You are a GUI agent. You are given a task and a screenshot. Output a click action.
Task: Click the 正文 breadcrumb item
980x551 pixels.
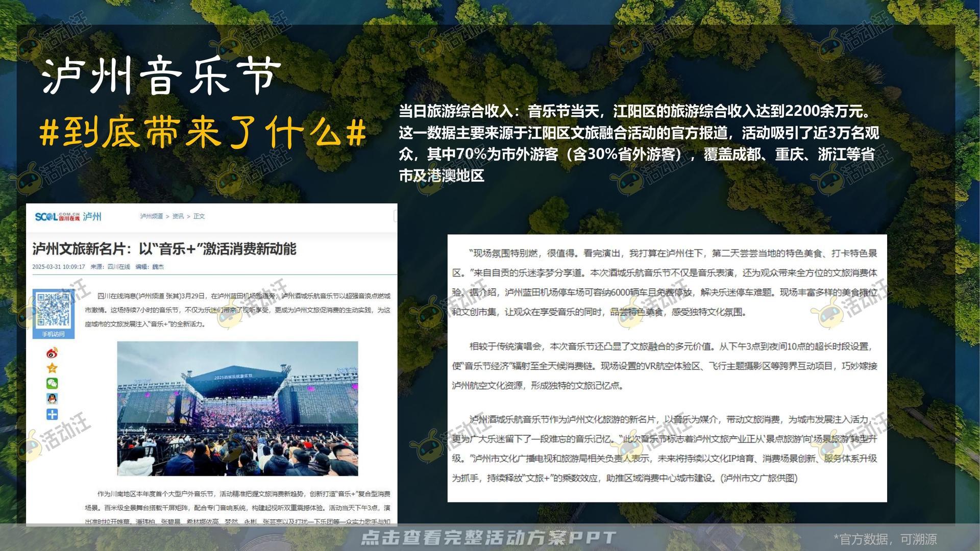(199, 216)
